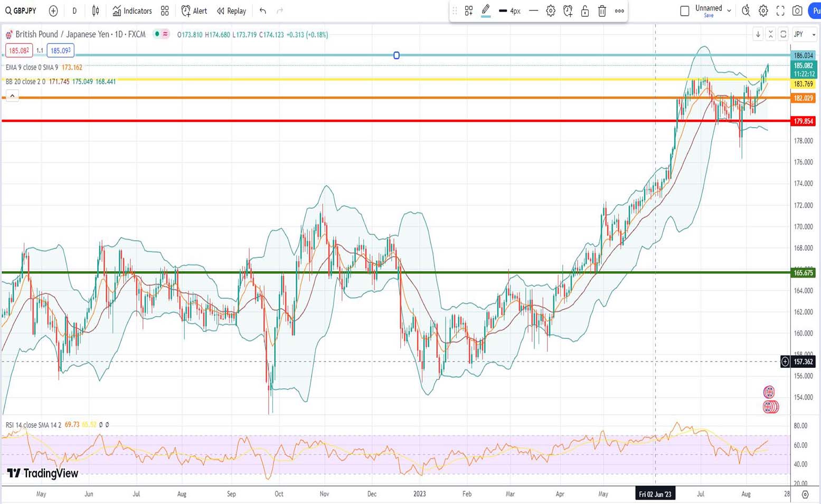Add alert on the selected drawing
This screenshot has height=504, width=821.
click(568, 11)
